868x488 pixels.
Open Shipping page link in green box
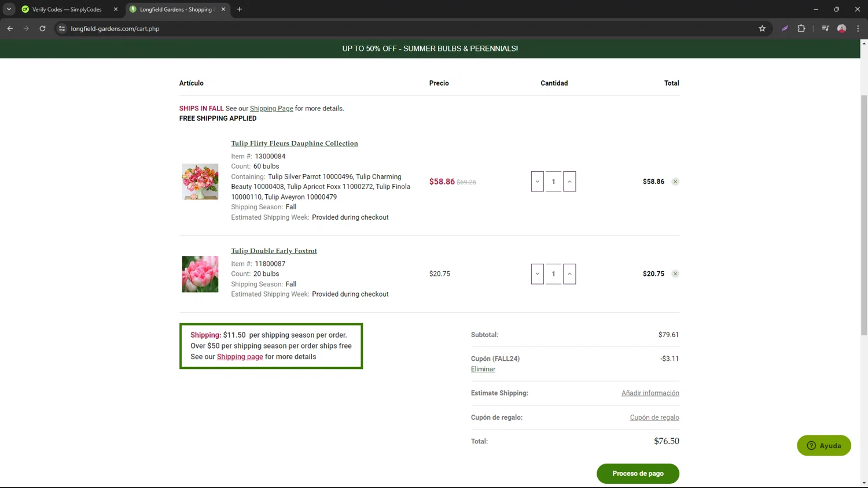240,357
